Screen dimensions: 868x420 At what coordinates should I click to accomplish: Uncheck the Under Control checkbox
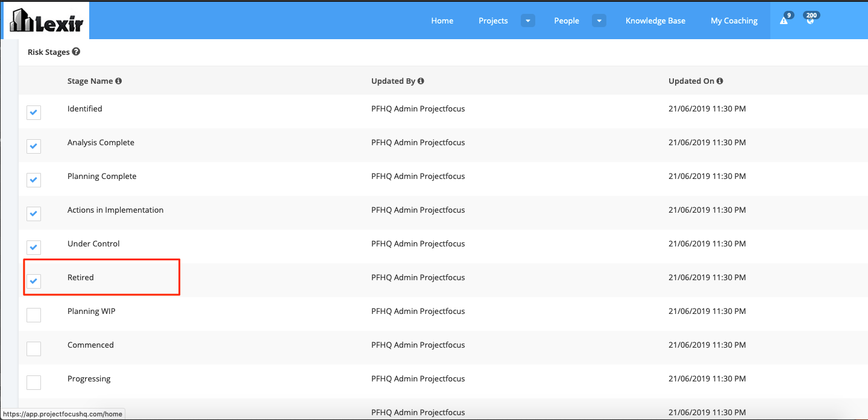pyautogui.click(x=34, y=247)
